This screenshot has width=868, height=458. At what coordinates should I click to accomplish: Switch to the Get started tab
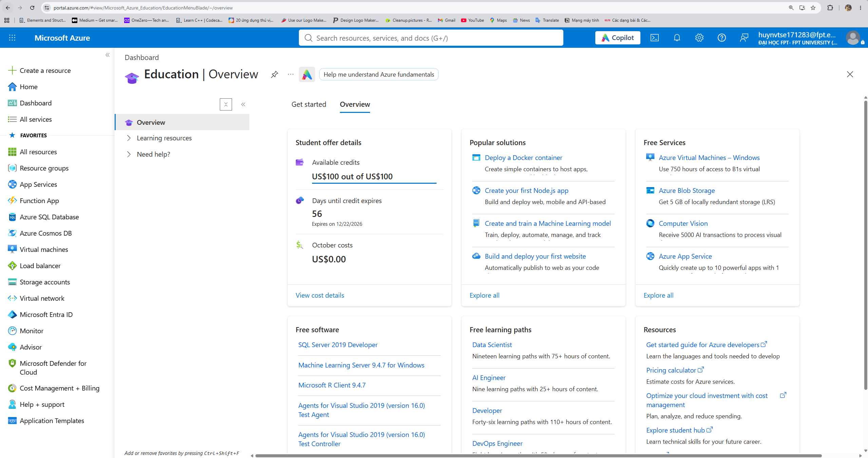click(x=309, y=104)
